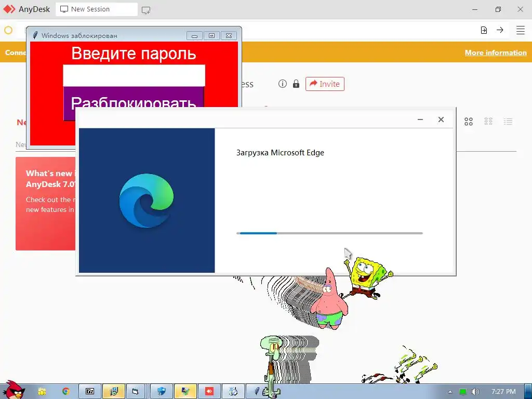The width and height of the screenshot is (532, 399).
Task: Click the Windows-flag installer taskbar icon
Action: tap(185, 392)
